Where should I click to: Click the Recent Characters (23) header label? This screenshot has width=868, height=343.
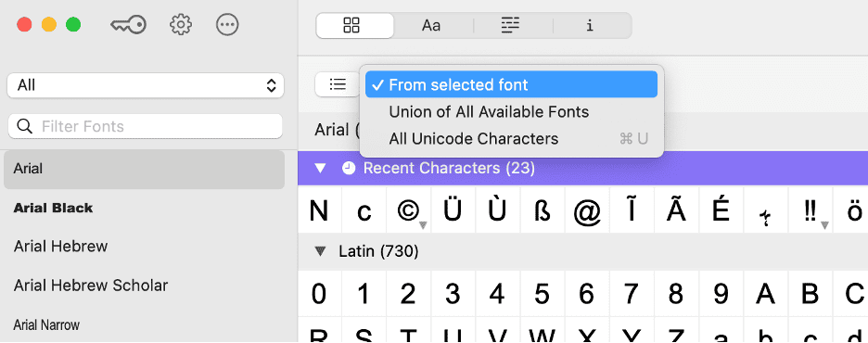pyautogui.click(x=449, y=168)
